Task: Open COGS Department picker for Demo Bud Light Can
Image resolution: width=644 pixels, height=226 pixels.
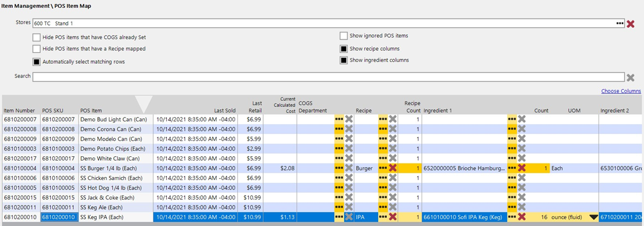Action: (339, 119)
